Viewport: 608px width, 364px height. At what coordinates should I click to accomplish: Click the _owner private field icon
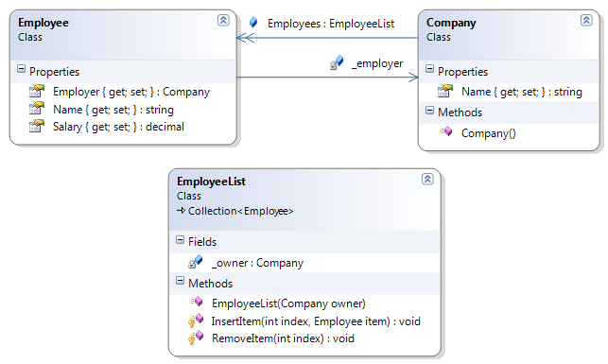point(196,262)
